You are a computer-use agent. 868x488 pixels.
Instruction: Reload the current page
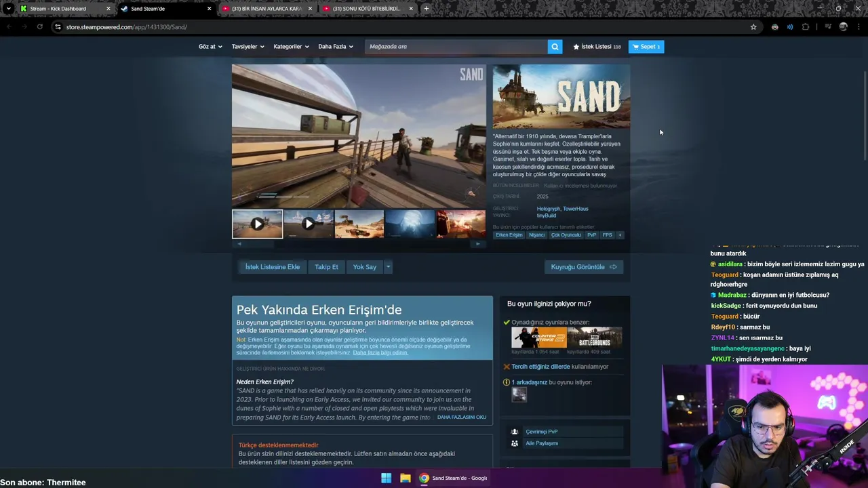[x=40, y=27]
